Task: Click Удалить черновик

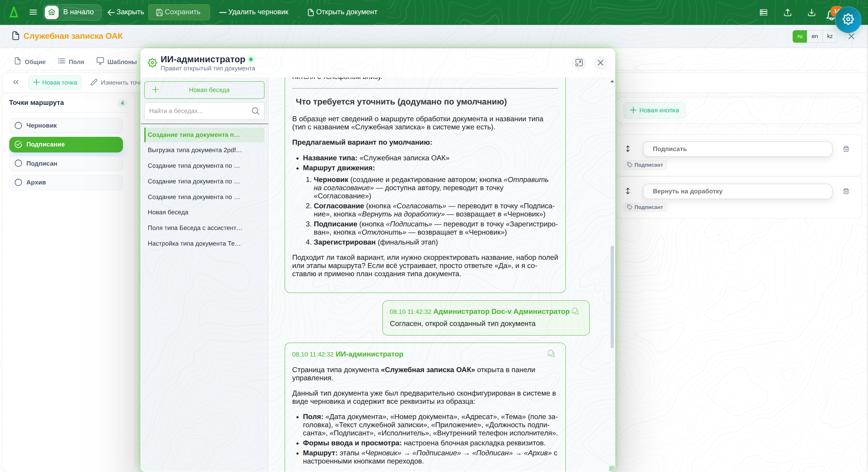Action: point(254,12)
